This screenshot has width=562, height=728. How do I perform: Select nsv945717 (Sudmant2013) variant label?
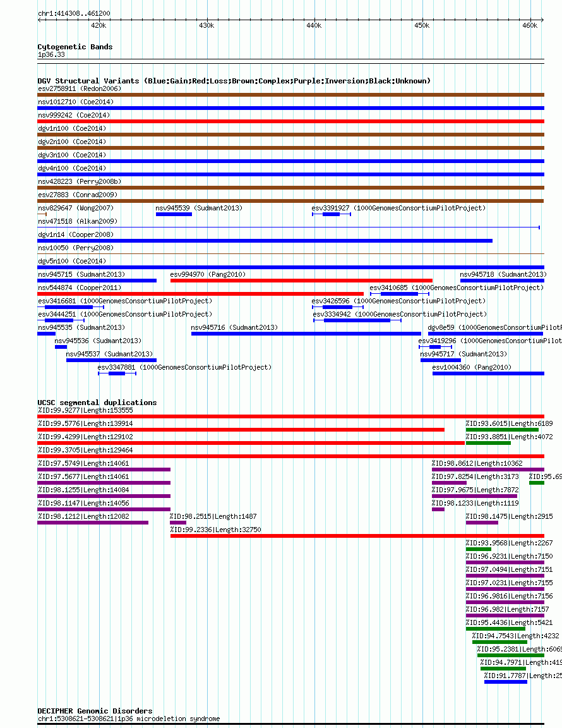463,355
